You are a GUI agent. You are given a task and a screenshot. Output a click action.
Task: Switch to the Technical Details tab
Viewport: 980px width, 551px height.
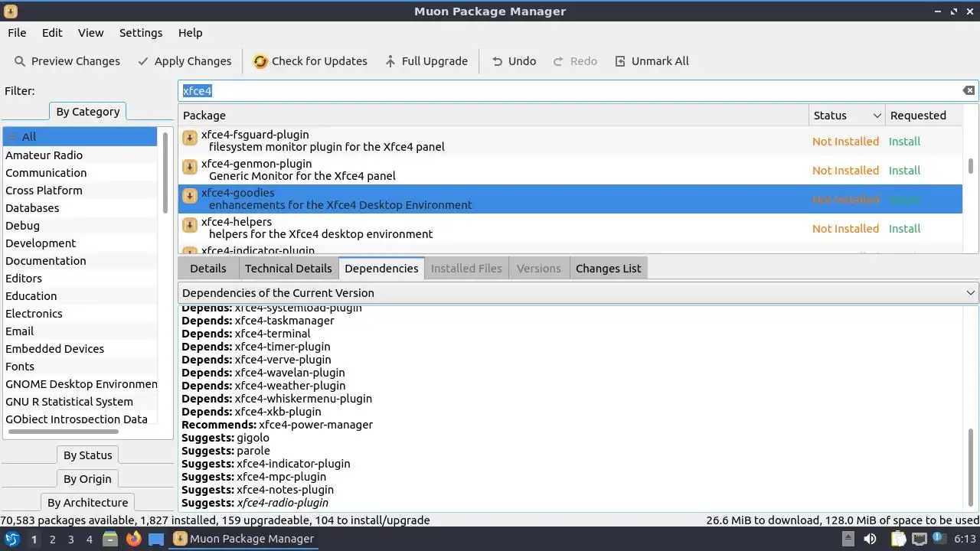[289, 269]
